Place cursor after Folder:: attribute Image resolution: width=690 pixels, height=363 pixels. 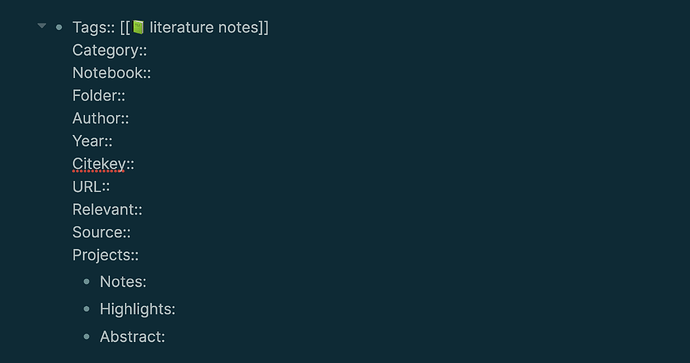click(x=126, y=96)
